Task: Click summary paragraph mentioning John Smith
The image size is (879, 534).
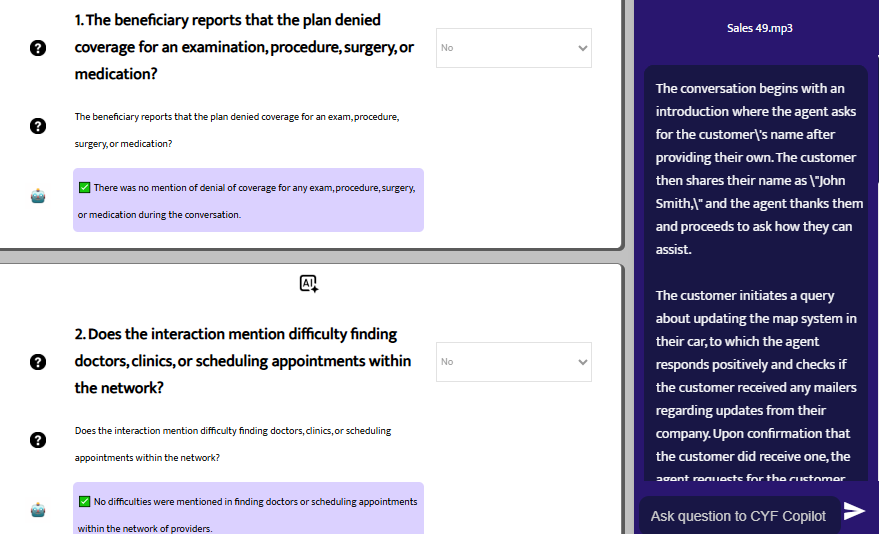Action: pos(759,169)
